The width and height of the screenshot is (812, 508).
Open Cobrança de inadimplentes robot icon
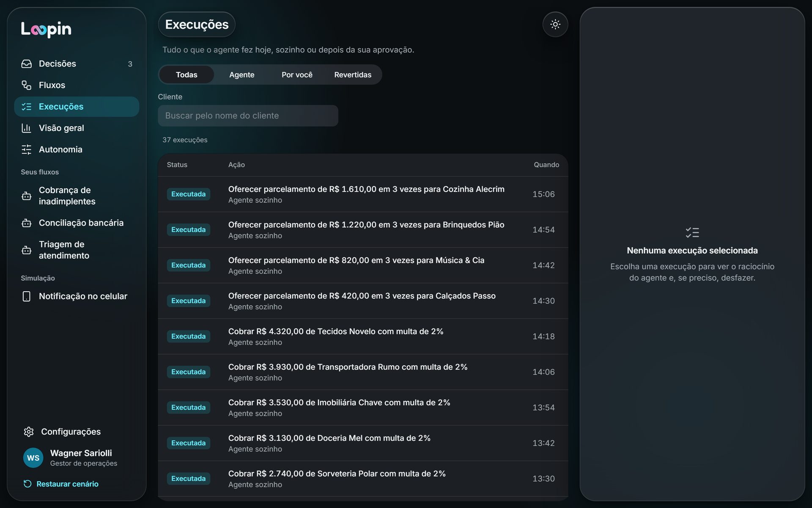coord(26,196)
